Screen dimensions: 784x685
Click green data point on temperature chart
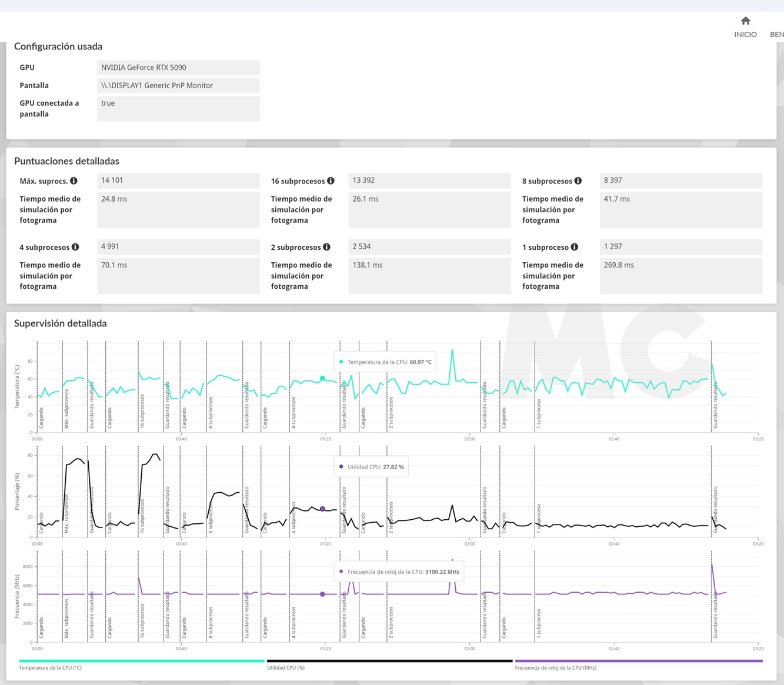322,378
